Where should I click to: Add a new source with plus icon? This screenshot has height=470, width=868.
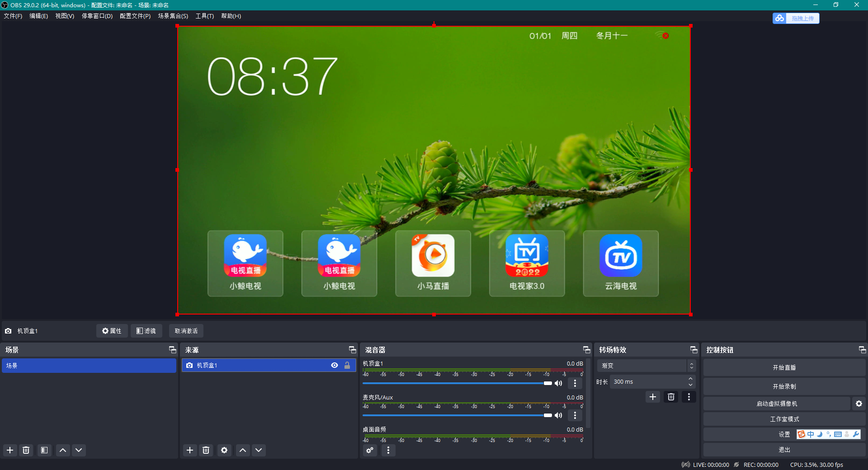tap(190, 450)
